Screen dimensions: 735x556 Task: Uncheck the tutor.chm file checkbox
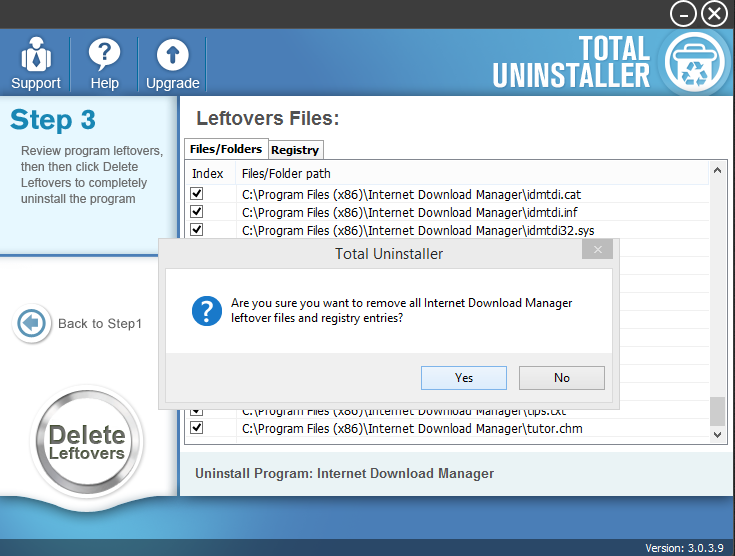[x=197, y=428]
